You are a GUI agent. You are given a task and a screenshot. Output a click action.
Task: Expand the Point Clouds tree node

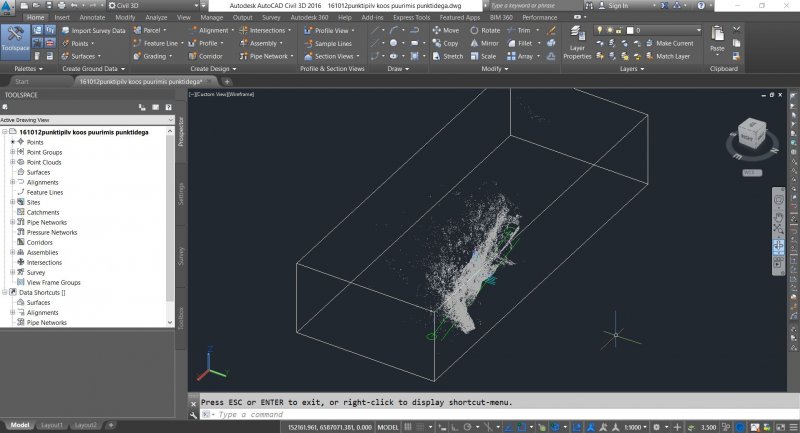[13, 162]
